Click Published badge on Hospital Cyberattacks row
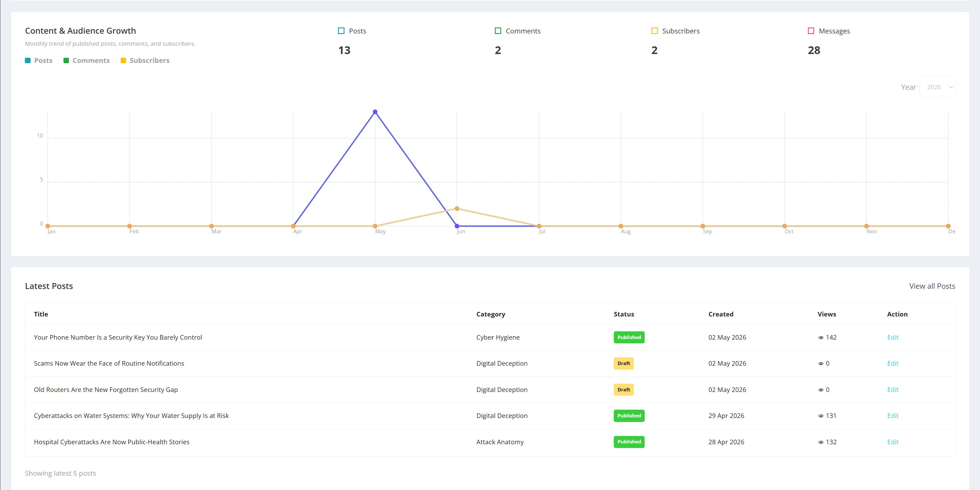Screen dimensions: 980x490 [x=629, y=442]
